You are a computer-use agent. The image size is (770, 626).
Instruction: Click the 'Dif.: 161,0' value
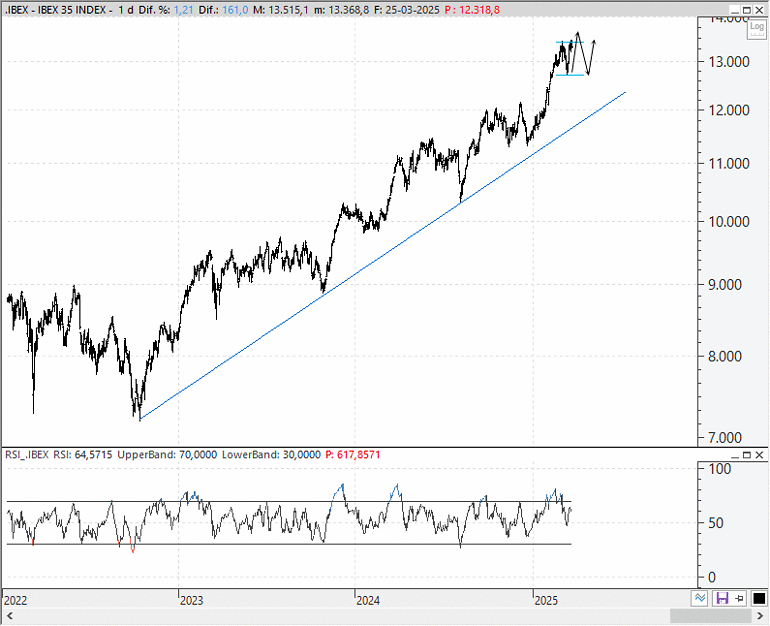223,10
